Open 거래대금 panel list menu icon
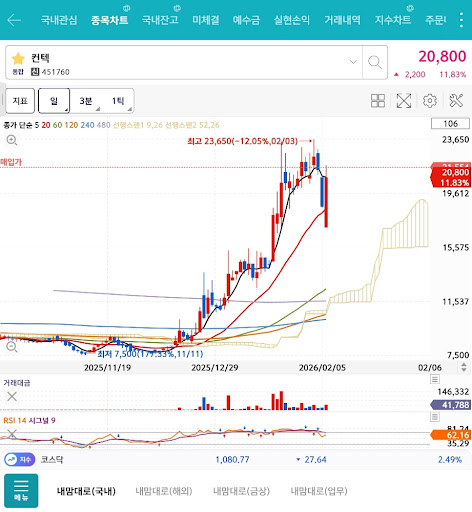 point(435,379)
